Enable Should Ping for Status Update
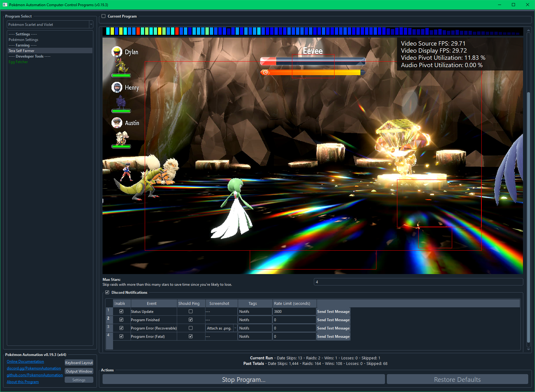 [191, 312]
